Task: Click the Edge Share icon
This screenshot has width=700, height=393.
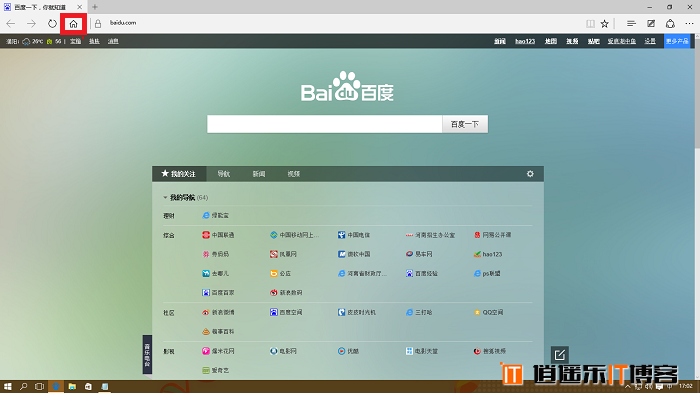Action: click(670, 24)
